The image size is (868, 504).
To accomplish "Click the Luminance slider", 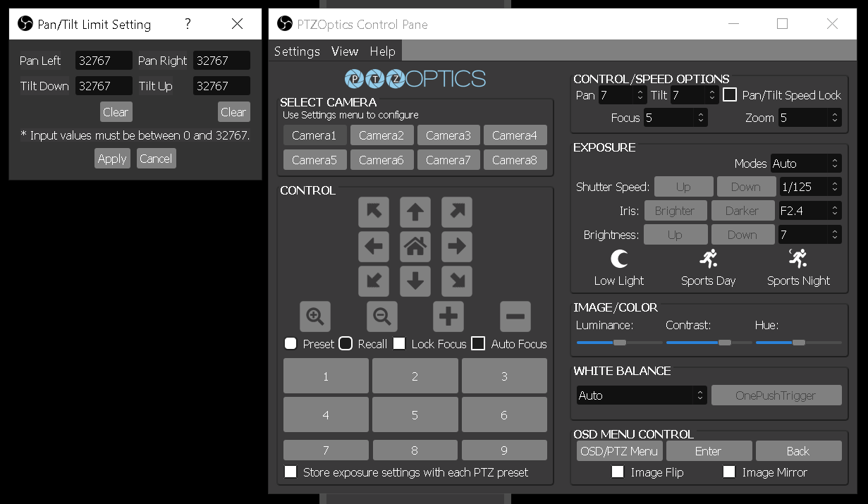I will [x=620, y=343].
